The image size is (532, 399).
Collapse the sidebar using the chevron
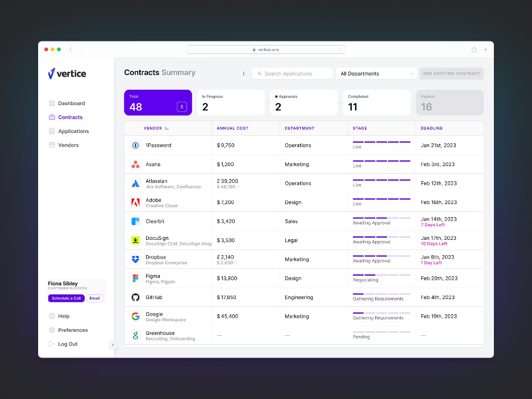[113, 344]
